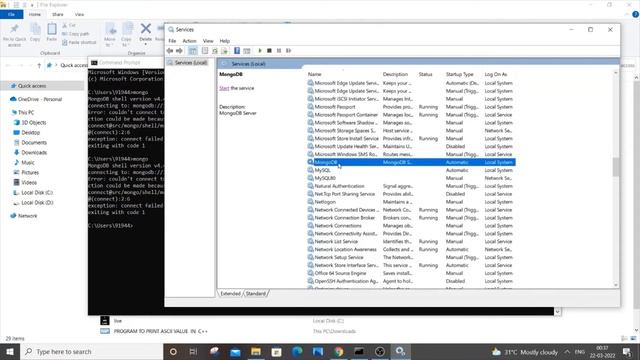Click the Forward arrow in Services toolbar
Screen dimensions: 640x360
tap(179, 51)
